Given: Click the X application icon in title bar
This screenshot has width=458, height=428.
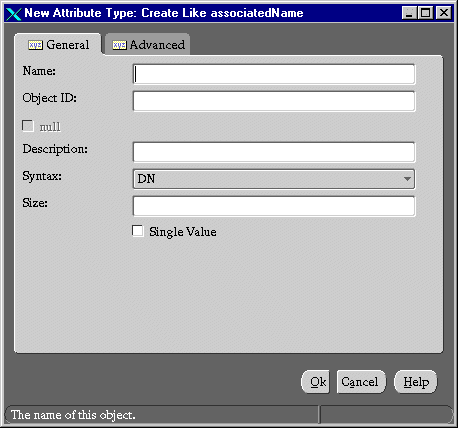Looking at the screenshot, I should (x=13, y=14).
